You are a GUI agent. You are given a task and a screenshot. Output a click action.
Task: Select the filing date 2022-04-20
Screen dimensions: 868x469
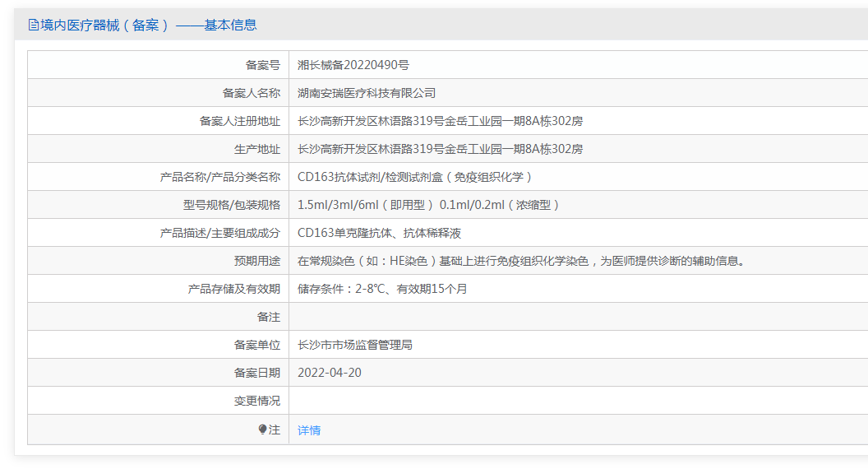[x=330, y=373]
